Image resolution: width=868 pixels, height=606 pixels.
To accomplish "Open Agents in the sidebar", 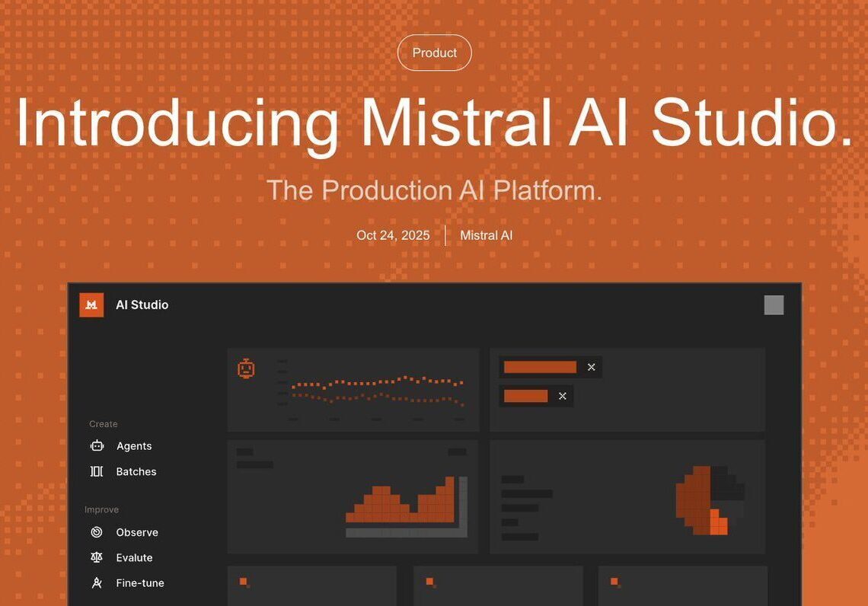I will point(134,446).
